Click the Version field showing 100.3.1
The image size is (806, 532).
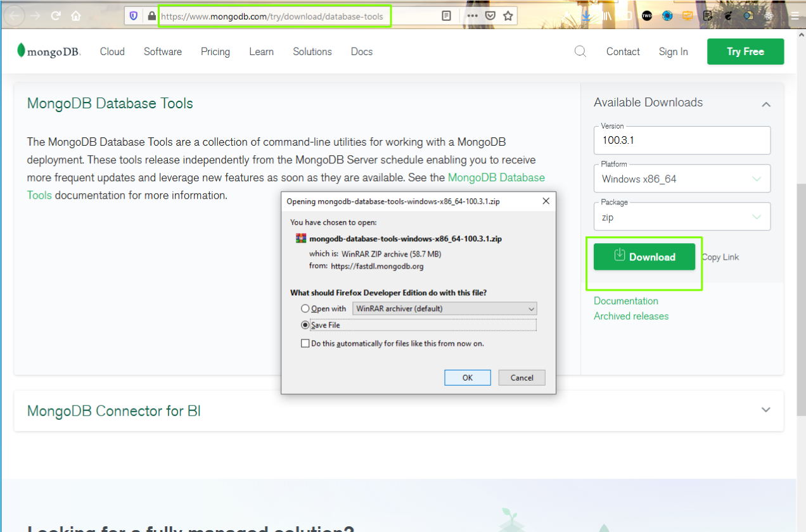click(682, 140)
